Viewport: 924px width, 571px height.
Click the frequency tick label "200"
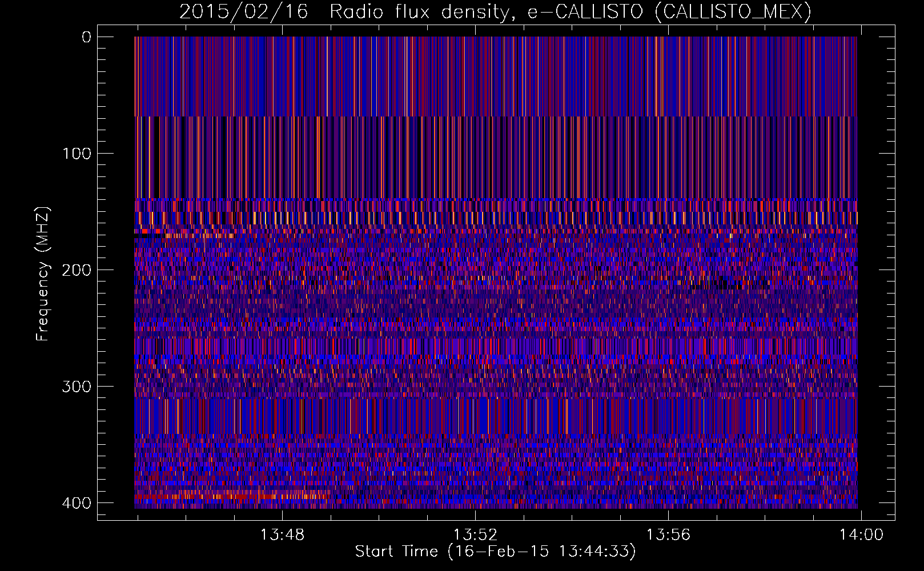tap(76, 270)
